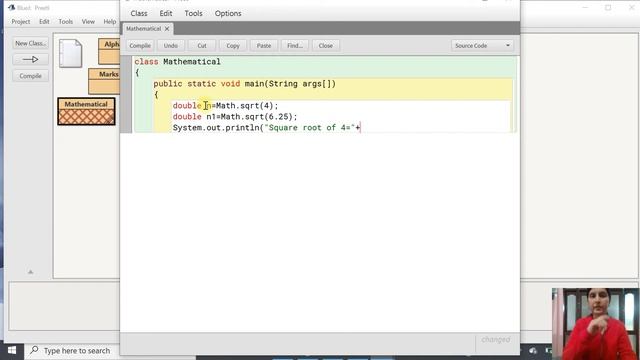
Task: Open the Options menu in editor
Action: click(228, 13)
